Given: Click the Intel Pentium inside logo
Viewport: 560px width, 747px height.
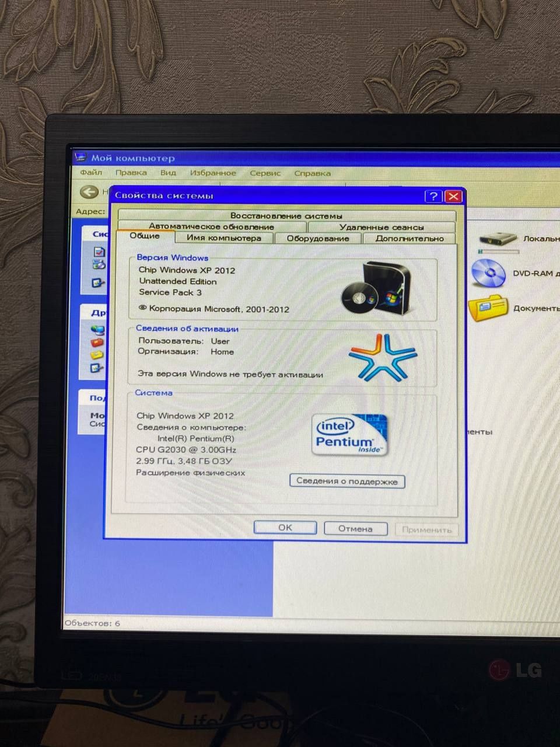Looking at the screenshot, I should [350, 435].
